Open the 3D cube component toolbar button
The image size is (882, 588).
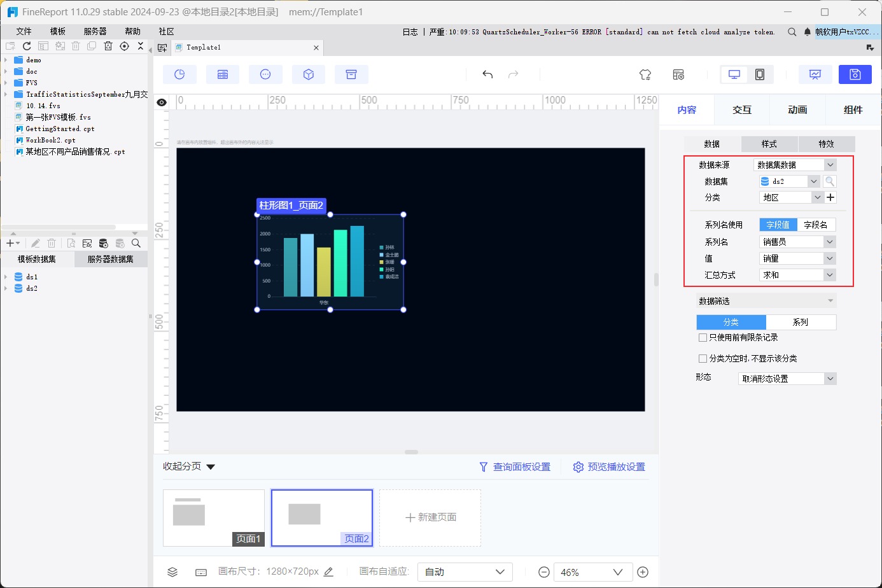309,74
